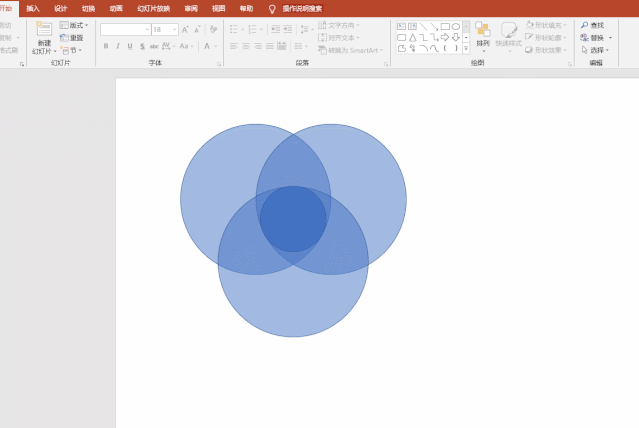Switch to the Design (设计) tab
The height and width of the screenshot is (428, 639).
coord(60,8)
